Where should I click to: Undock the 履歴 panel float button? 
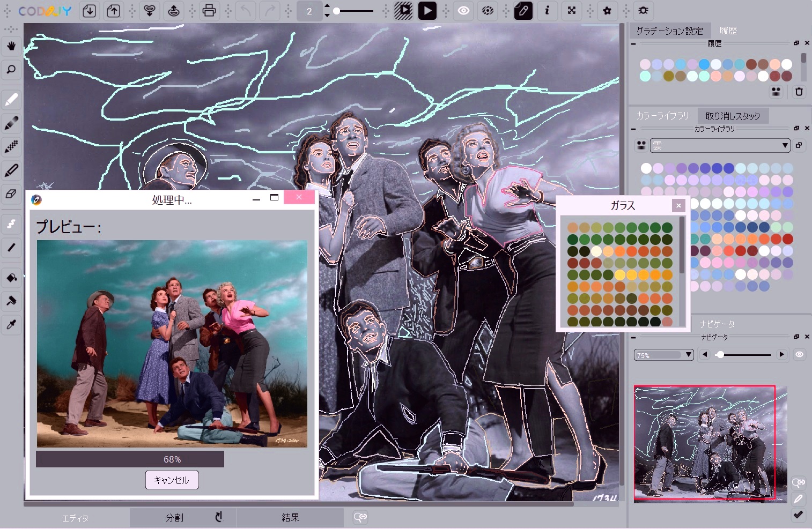pos(796,43)
